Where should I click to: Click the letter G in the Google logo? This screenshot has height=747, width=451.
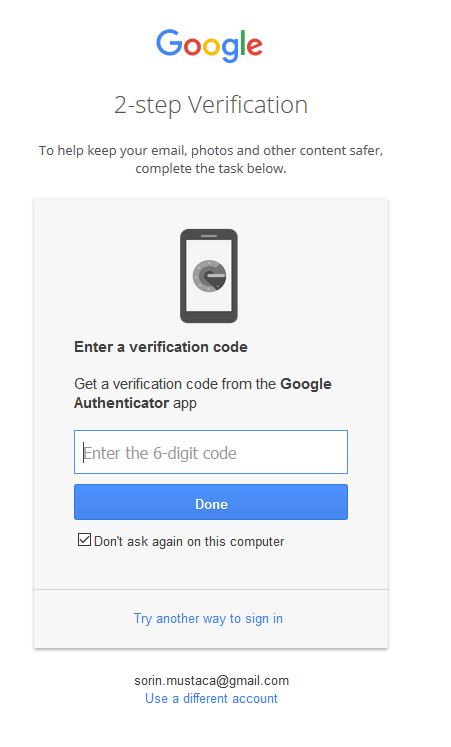click(x=169, y=42)
